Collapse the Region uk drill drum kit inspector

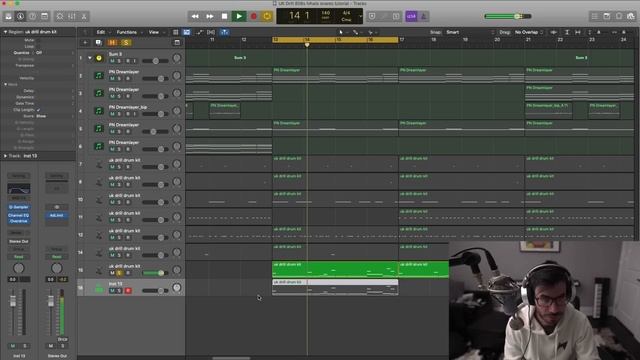(x=5, y=32)
